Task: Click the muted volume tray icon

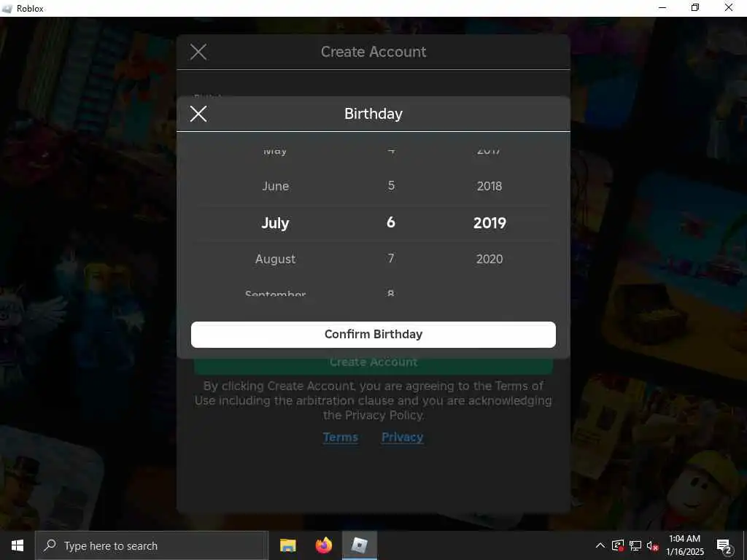Action: (x=653, y=545)
